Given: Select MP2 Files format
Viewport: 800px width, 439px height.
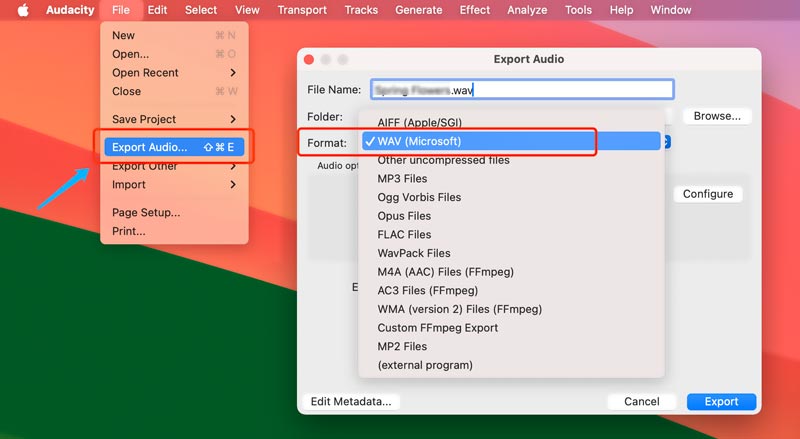Looking at the screenshot, I should coord(511,346).
